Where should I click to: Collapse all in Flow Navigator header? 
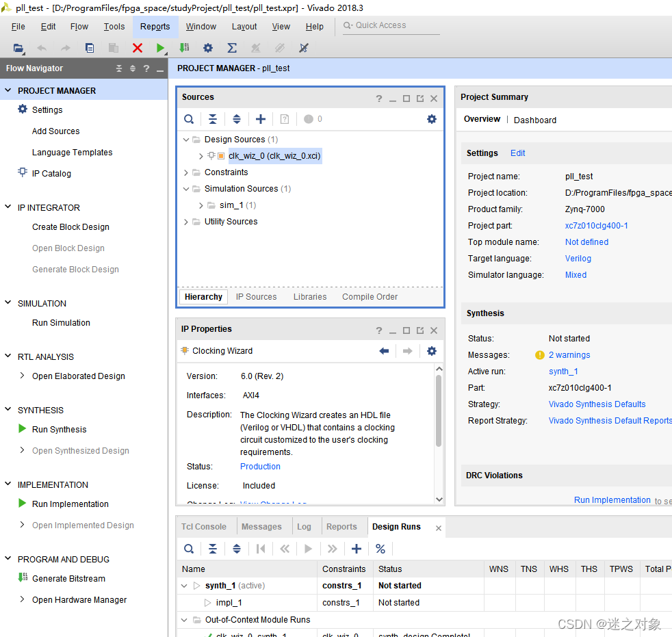tap(119, 68)
